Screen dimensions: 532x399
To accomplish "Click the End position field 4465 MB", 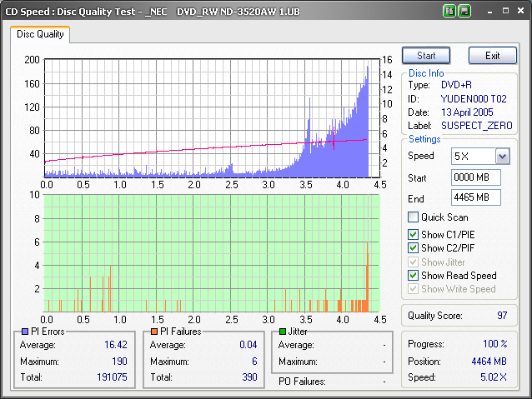I will (x=475, y=197).
